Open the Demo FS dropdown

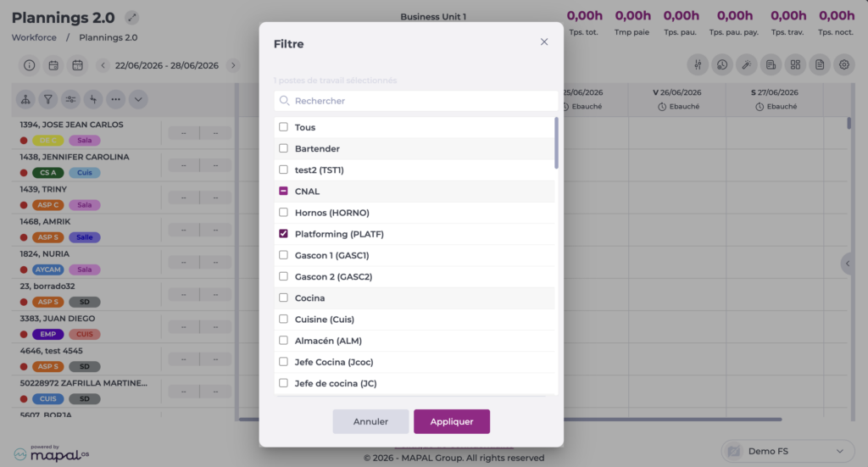coord(787,451)
